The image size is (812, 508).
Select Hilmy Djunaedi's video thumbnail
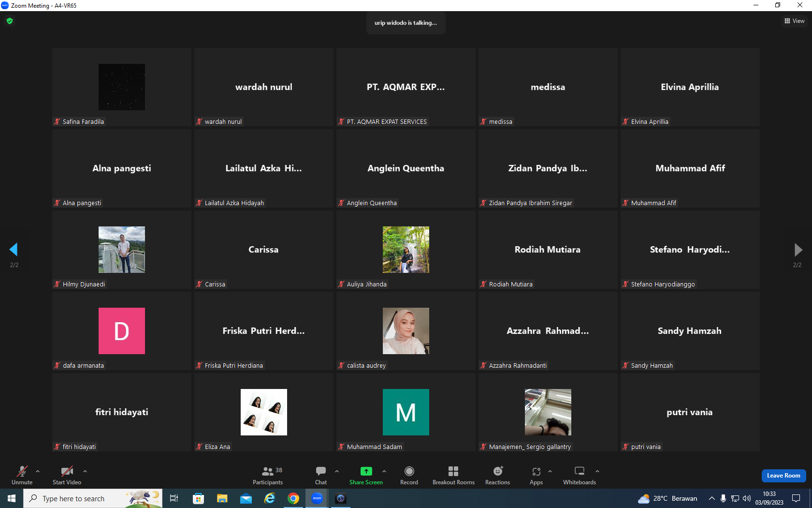click(122, 250)
